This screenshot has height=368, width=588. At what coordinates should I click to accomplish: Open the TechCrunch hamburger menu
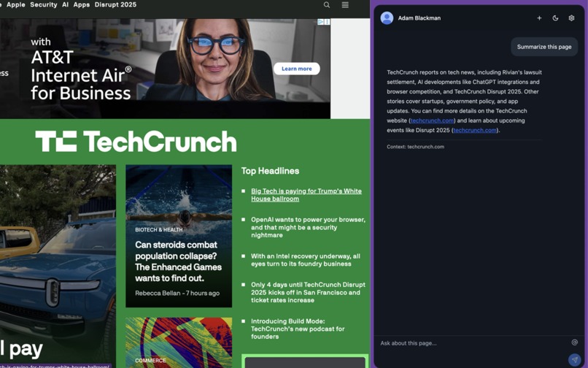coord(345,5)
